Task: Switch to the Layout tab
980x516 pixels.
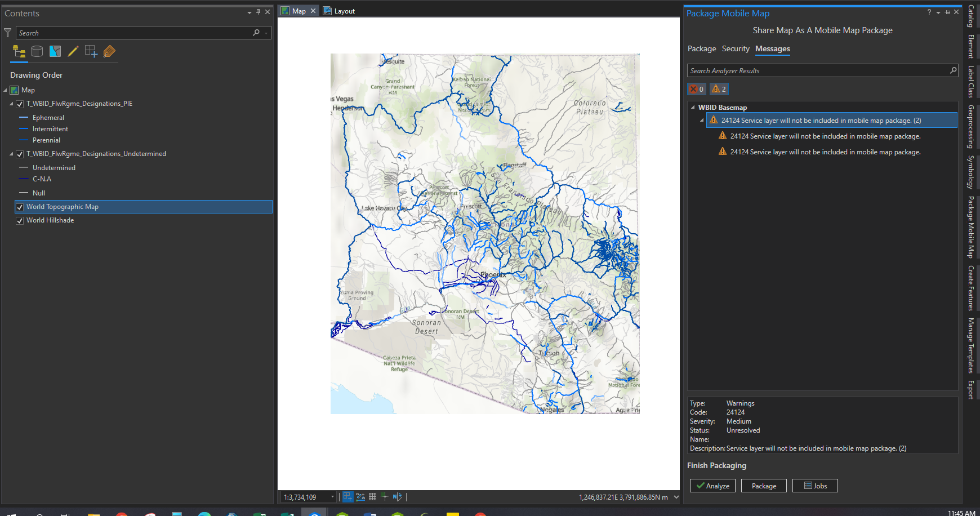Action: [343, 10]
